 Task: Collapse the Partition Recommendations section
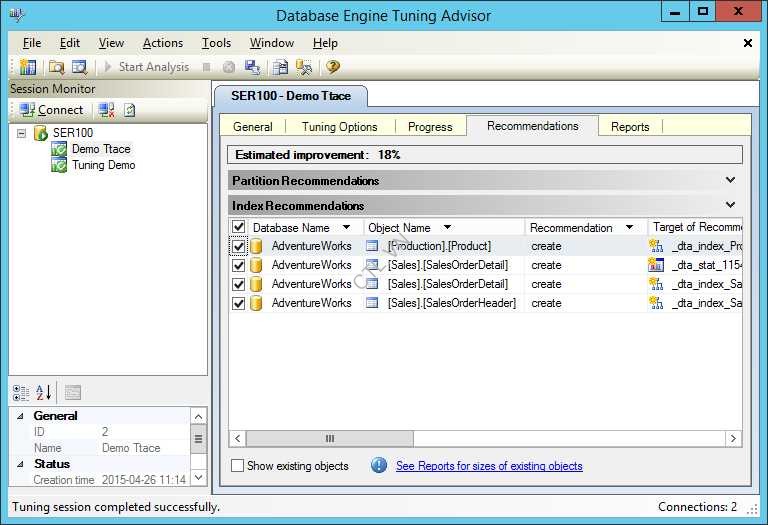point(730,181)
